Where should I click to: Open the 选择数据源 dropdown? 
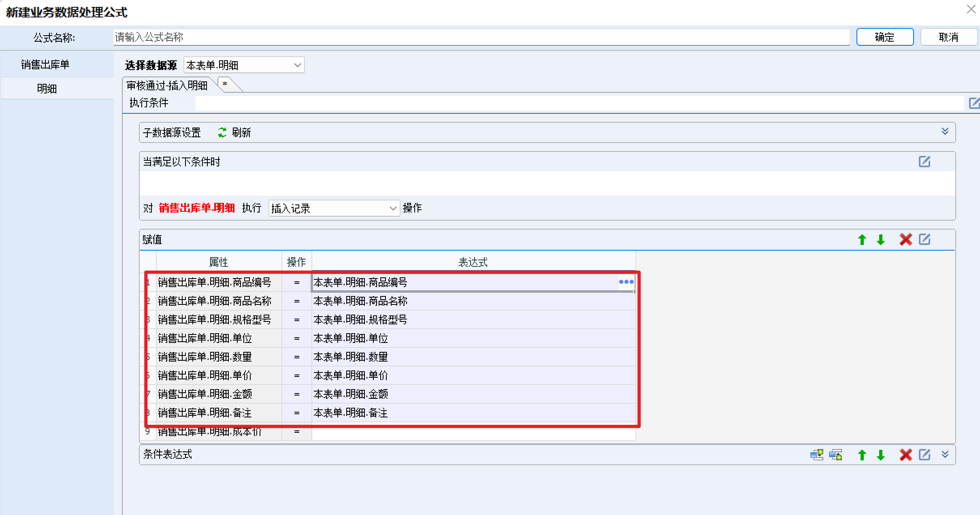click(x=244, y=65)
